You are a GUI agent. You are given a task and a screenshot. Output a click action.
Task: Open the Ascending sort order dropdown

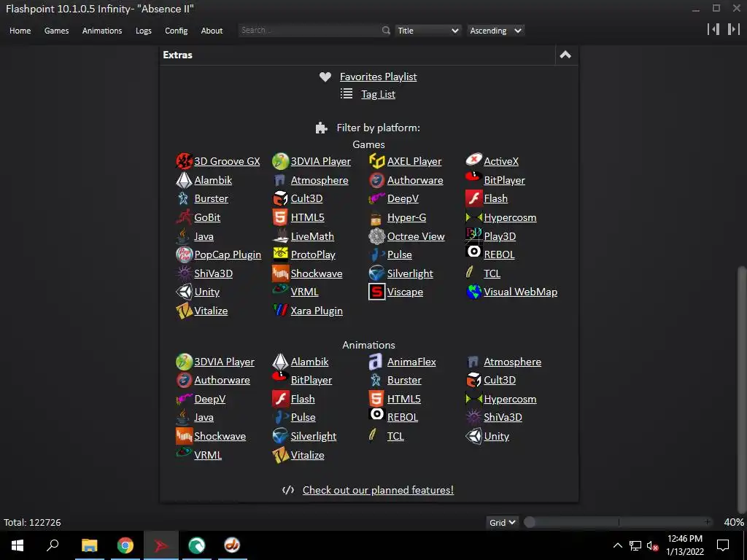click(x=495, y=31)
